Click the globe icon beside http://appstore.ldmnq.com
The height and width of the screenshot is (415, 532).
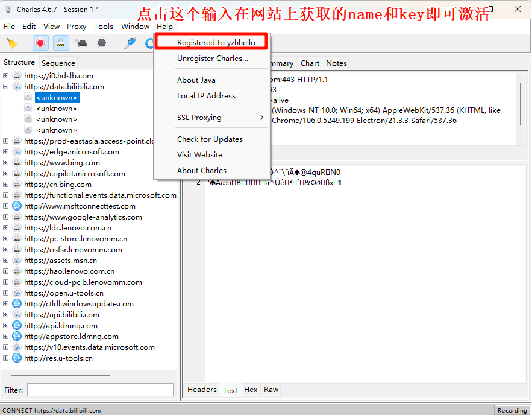point(17,337)
